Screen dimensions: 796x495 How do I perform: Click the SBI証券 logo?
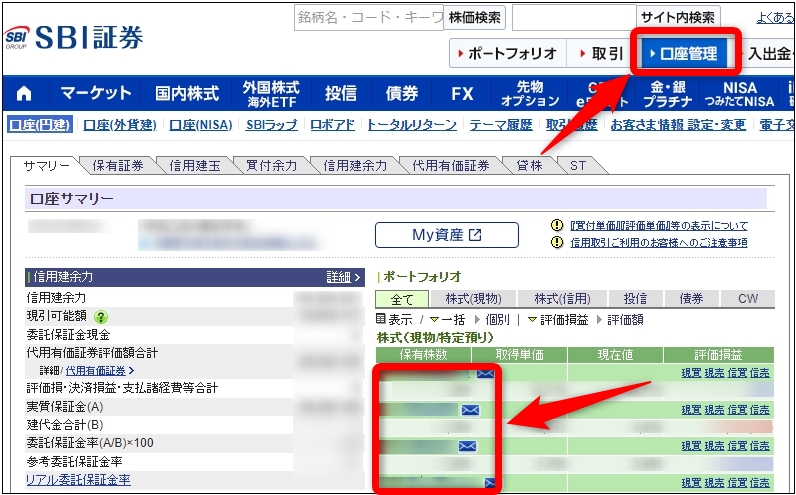[x=75, y=37]
